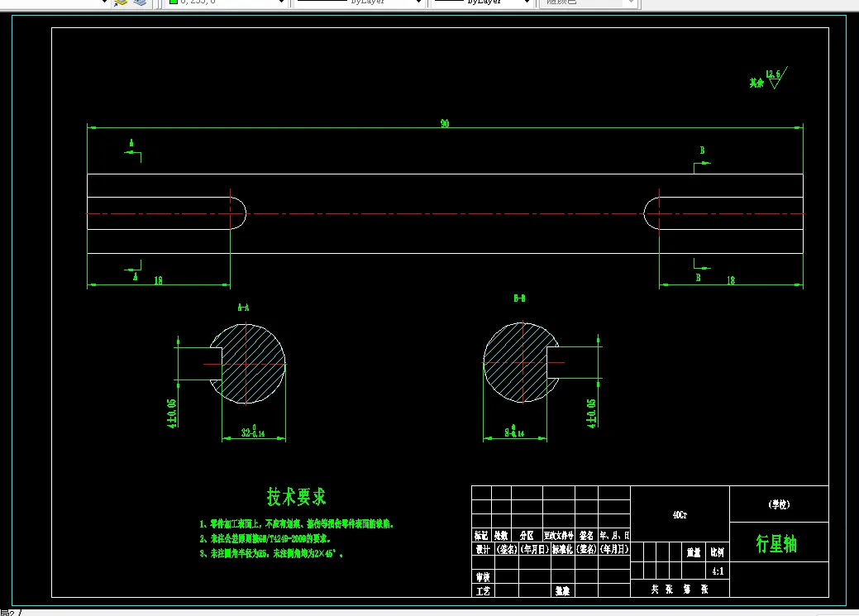Viewport: 859px width, 616px height.
Task: Select the 更改文件号 cell
Action: [x=558, y=536]
